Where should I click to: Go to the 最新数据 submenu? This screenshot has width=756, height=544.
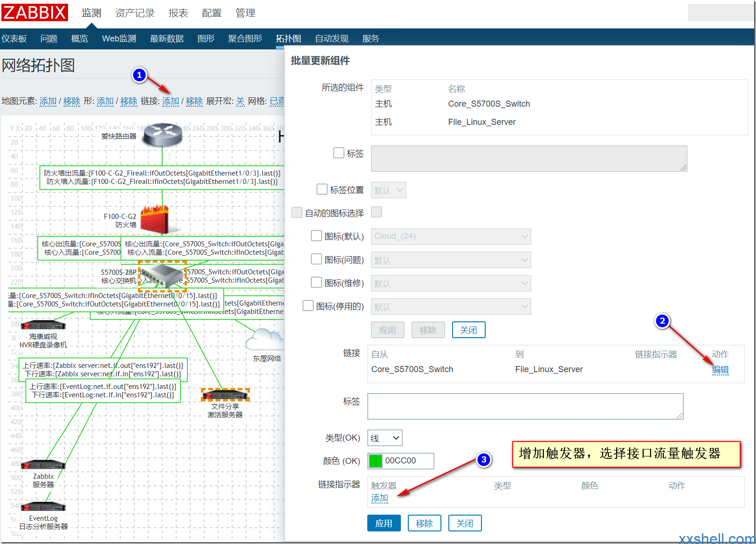point(167,39)
